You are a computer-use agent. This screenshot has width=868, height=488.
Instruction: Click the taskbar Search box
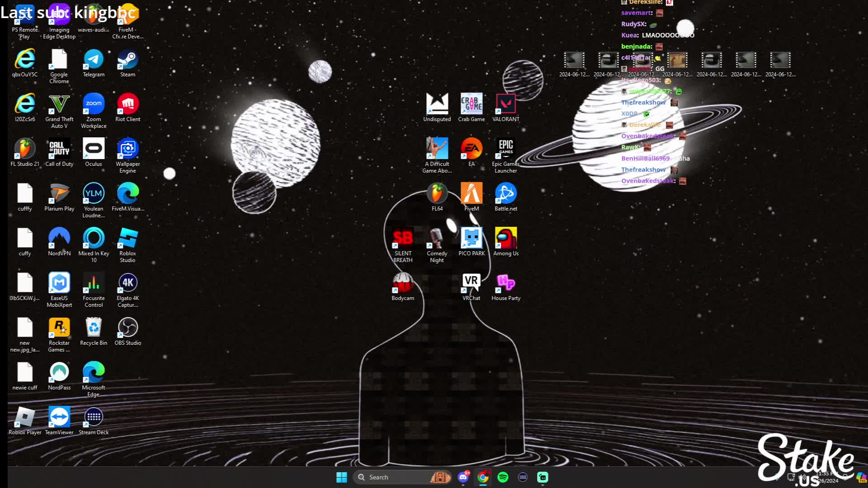click(x=402, y=477)
